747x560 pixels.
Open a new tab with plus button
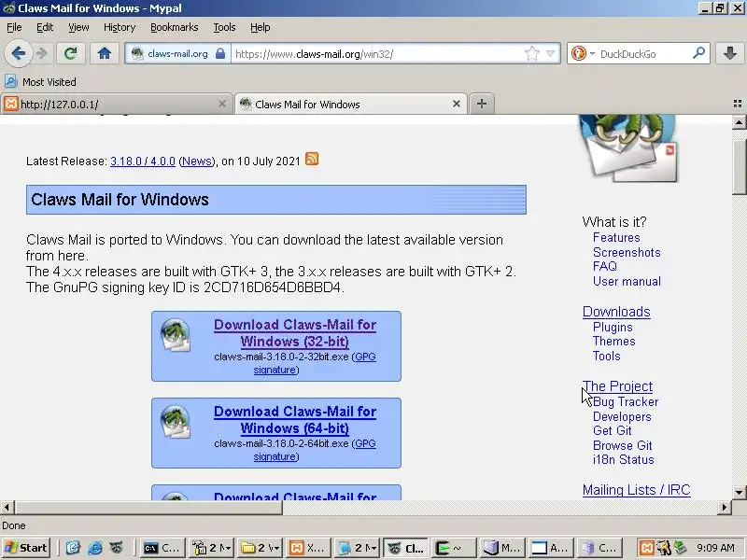(x=482, y=104)
